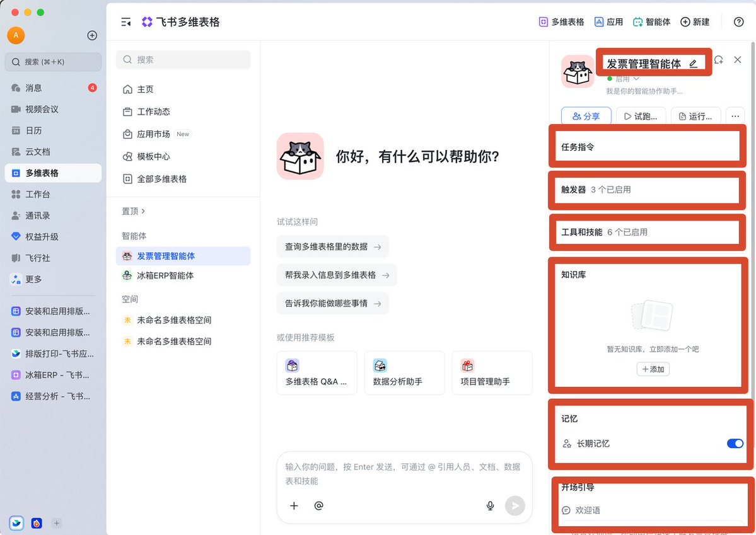Click the blue bird app icon in bottom dock
Viewport: 756px width, 535px height.
[16, 523]
